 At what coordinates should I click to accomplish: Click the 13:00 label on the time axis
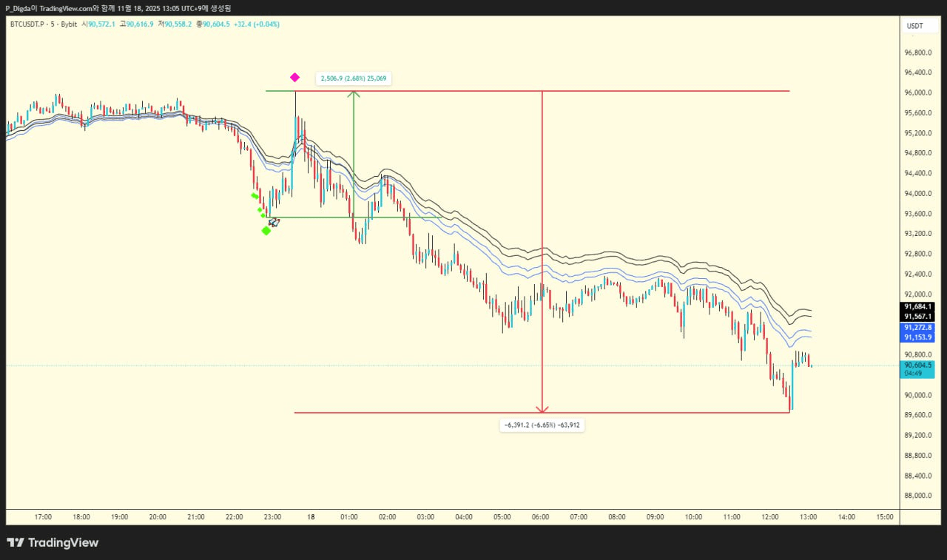click(x=808, y=517)
